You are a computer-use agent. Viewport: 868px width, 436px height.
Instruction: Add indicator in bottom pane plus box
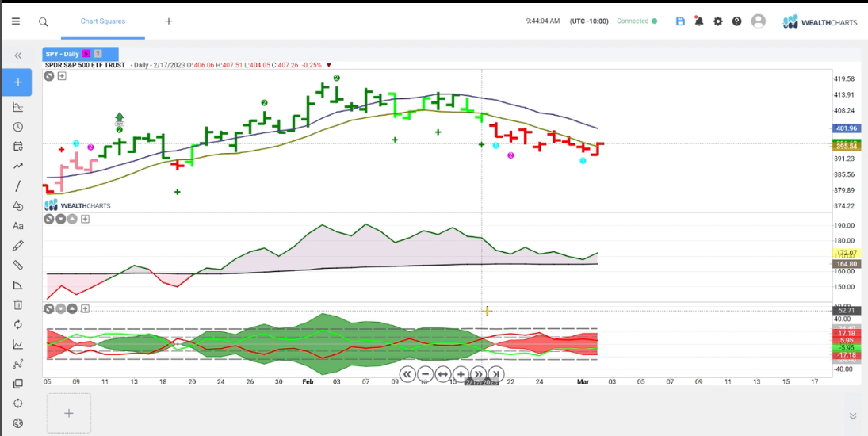click(x=85, y=308)
